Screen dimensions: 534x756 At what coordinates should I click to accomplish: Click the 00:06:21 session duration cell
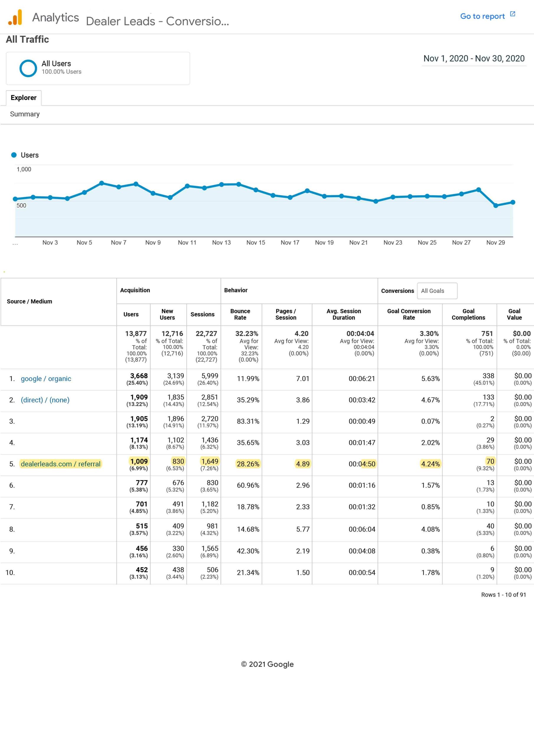click(x=362, y=379)
